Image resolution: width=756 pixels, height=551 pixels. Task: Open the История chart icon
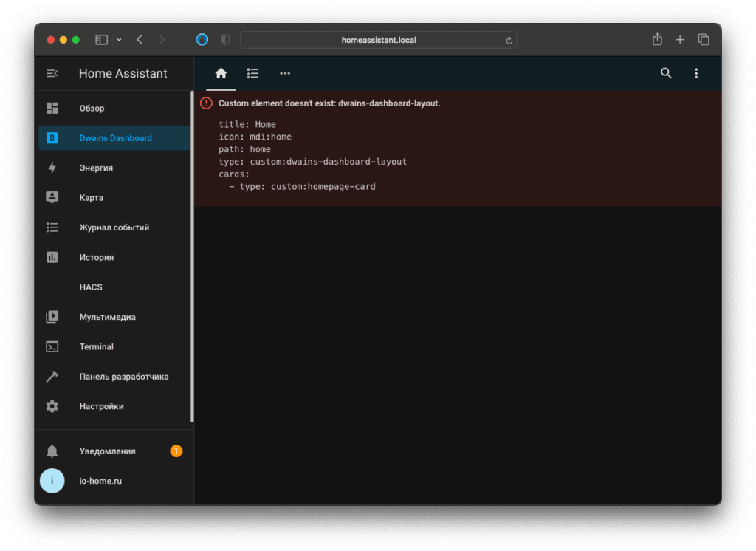point(52,257)
